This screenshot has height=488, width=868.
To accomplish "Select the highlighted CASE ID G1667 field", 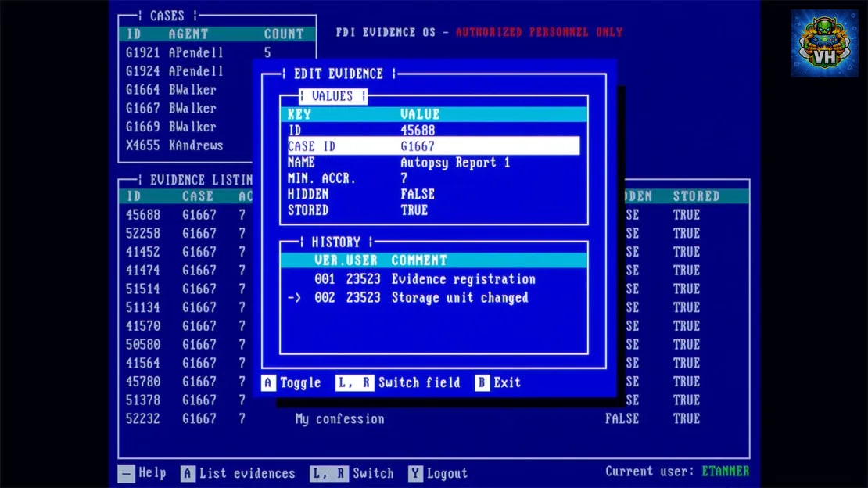I will [433, 146].
